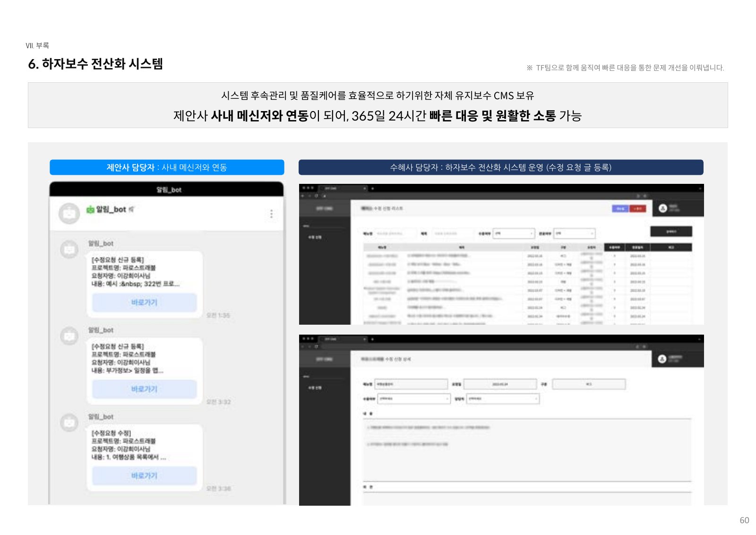Open the left dropdown in the detail form's second row
The width and height of the screenshot is (756, 535).
click(x=414, y=399)
